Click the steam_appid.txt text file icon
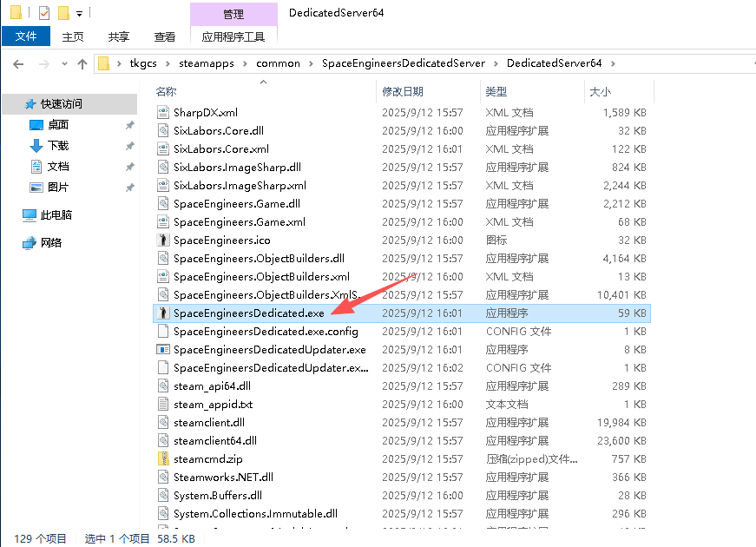Screen dimensions: 756x547 pyautogui.click(x=162, y=404)
